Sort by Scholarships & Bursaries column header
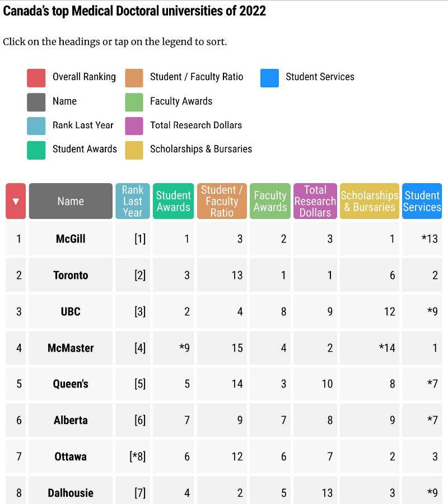This screenshot has width=448, height=504. [369, 201]
